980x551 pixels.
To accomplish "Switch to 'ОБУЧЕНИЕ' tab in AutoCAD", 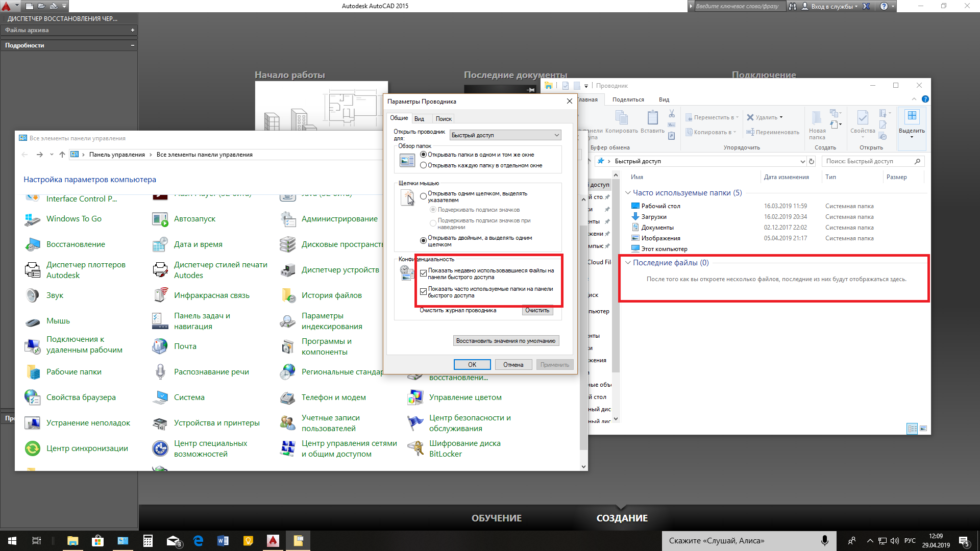I will pos(496,518).
